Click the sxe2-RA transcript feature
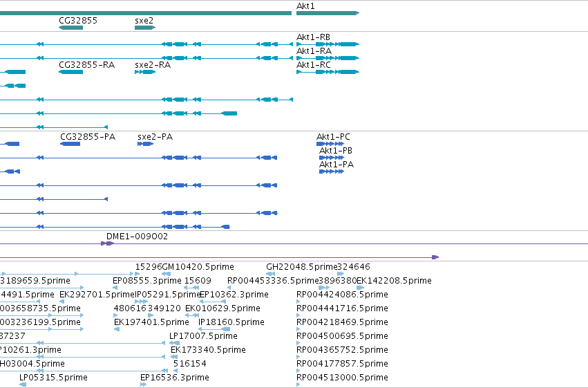 click(145, 72)
